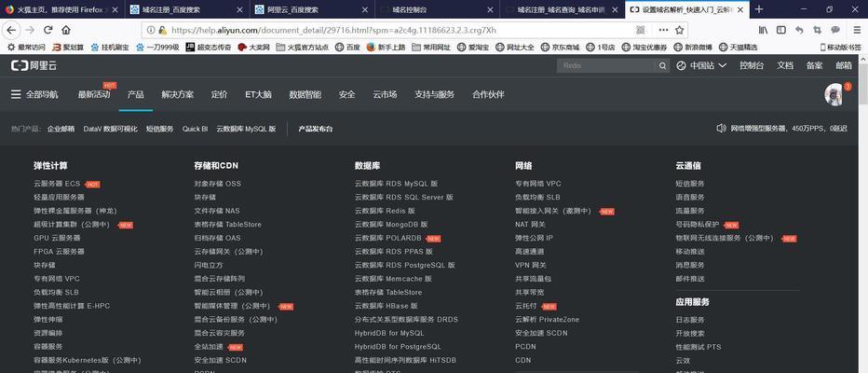Open the Firefox hamburger menu
Image resolution: width=868 pixels, height=373 pixels.
point(856,30)
